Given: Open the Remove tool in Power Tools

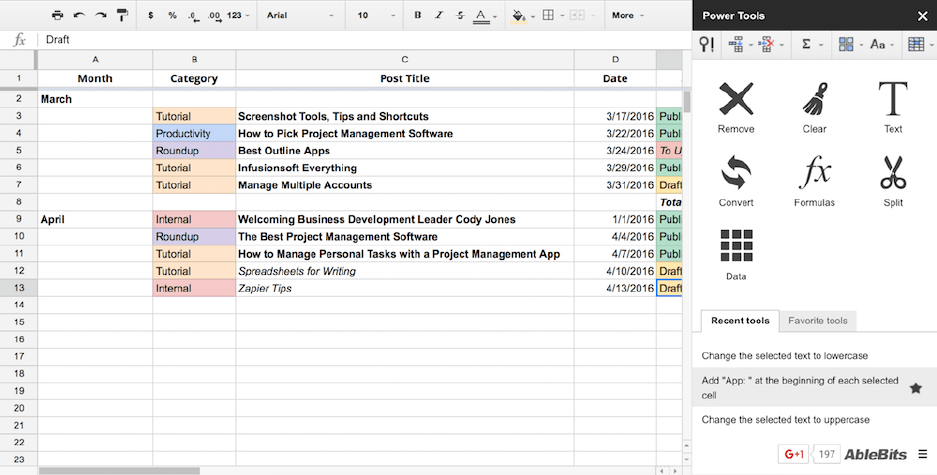Looking at the screenshot, I should (x=736, y=108).
